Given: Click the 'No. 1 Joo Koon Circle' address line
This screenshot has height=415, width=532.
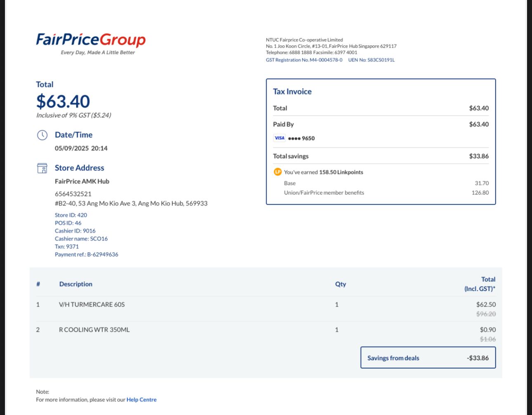Looking at the screenshot, I should (x=331, y=46).
